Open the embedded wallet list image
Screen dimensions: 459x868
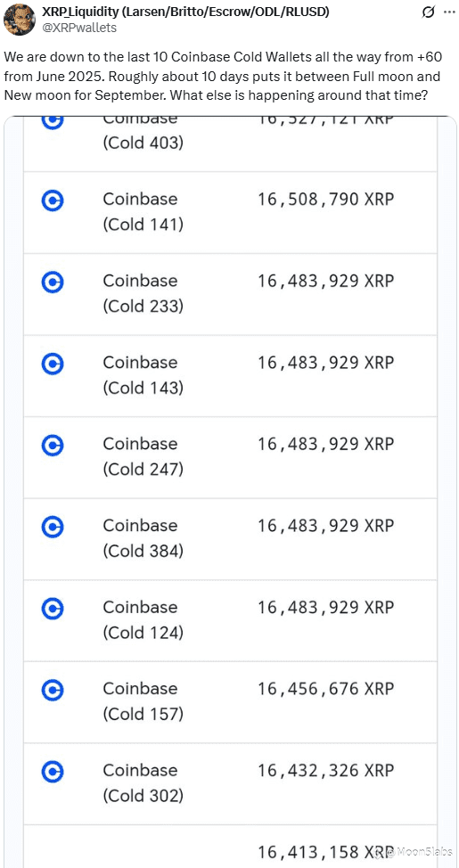[230, 492]
